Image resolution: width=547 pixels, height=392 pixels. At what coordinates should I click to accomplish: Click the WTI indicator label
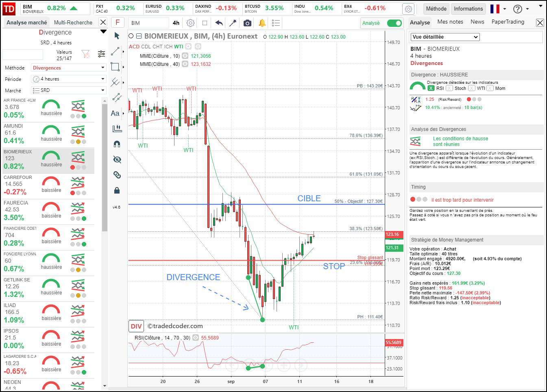click(x=179, y=47)
